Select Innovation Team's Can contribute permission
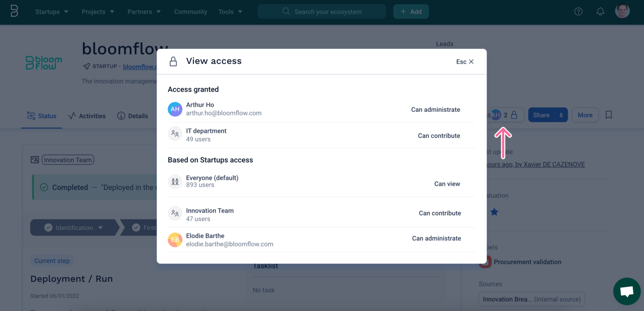644x311 pixels. point(440,213)
